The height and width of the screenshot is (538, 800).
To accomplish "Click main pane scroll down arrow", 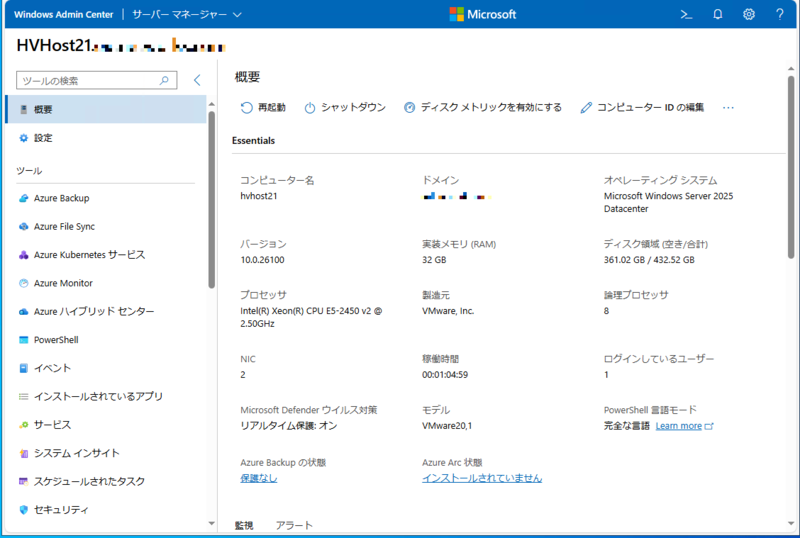I will [x=791, y=523].
